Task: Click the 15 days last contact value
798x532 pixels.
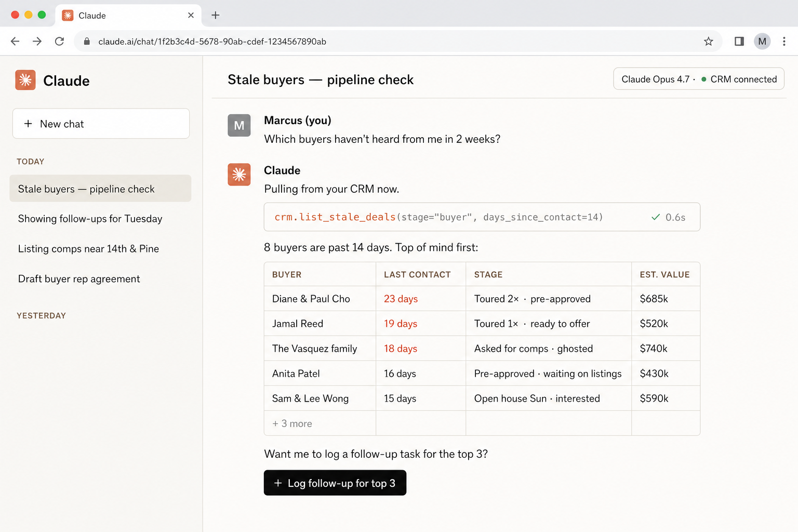Action: [400, 398]
